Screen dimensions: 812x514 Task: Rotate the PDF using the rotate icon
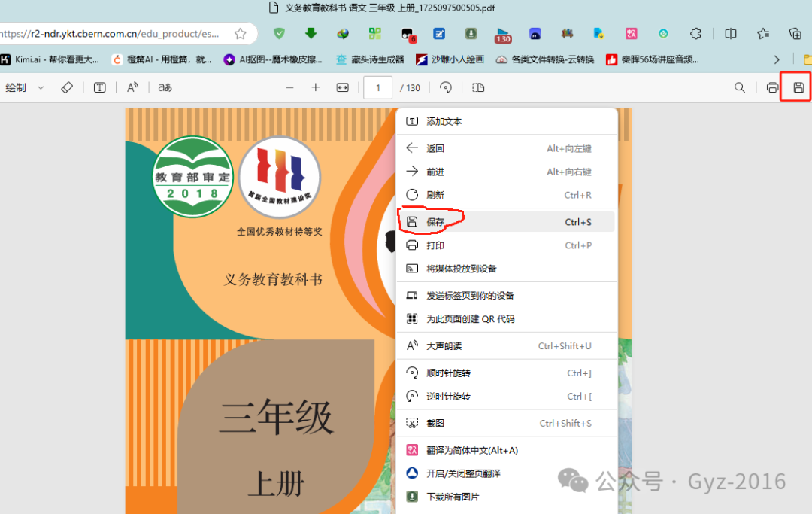(445, 87)
